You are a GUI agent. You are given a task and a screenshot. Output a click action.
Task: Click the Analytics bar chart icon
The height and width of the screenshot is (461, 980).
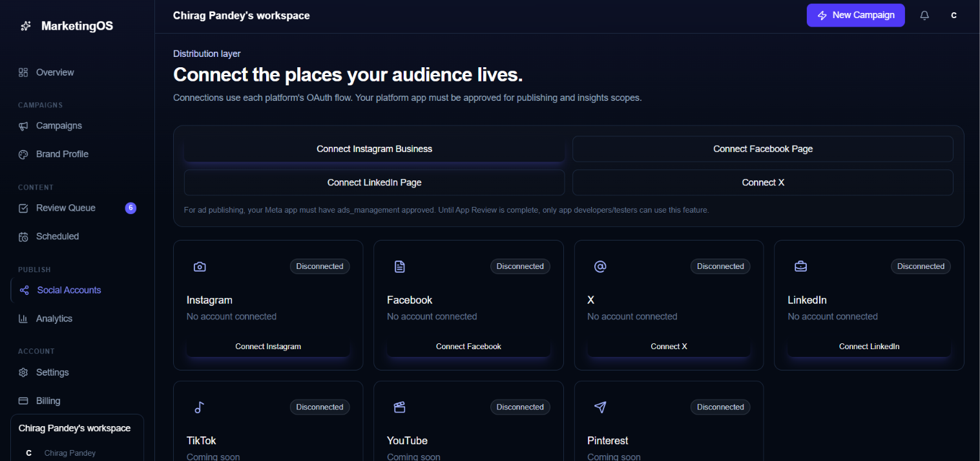[x=23, y=319]
